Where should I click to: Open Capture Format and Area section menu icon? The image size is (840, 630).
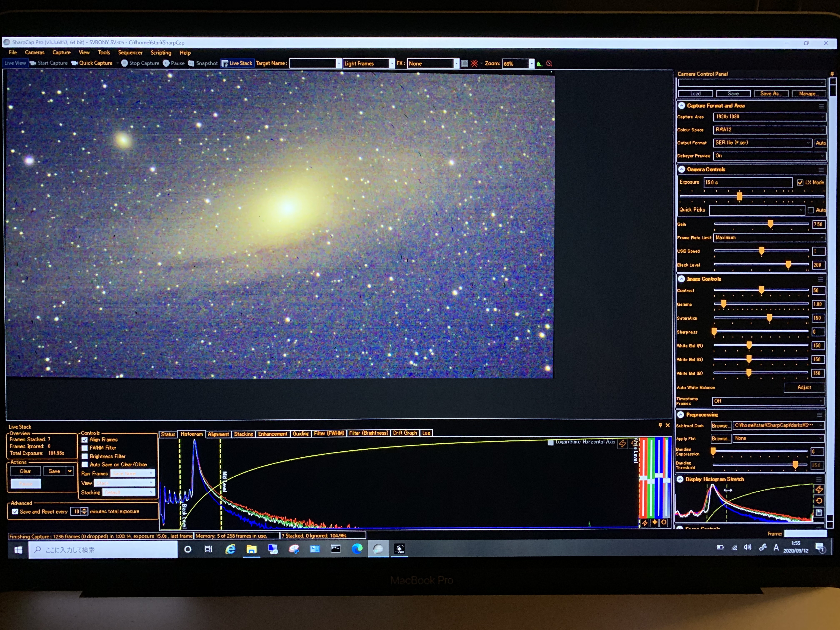821,106
